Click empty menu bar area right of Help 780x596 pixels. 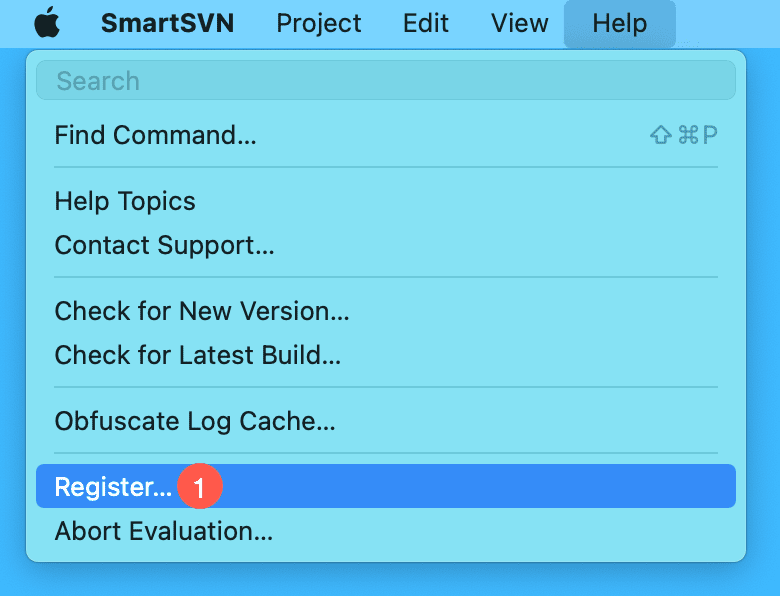tap(730, 23)
